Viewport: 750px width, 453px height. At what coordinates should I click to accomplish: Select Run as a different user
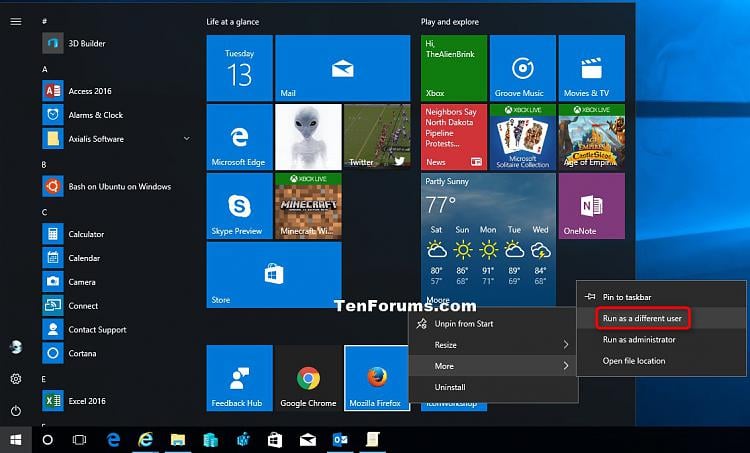point(662,318)
